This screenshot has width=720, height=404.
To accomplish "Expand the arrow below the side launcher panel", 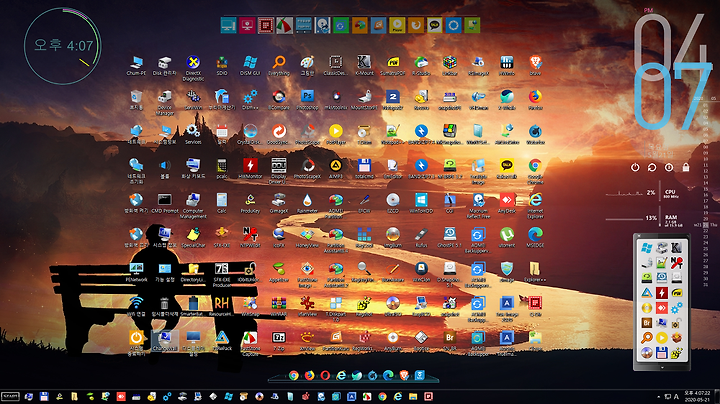I will pyautogui.click(x=662, y=367).
